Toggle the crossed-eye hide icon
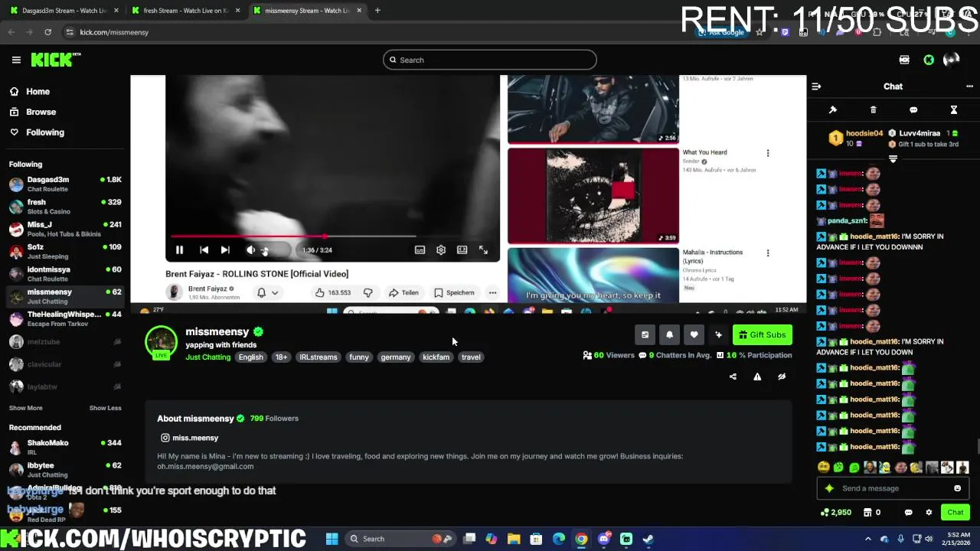This screenshot has width=980, height=551. point(782,377)
